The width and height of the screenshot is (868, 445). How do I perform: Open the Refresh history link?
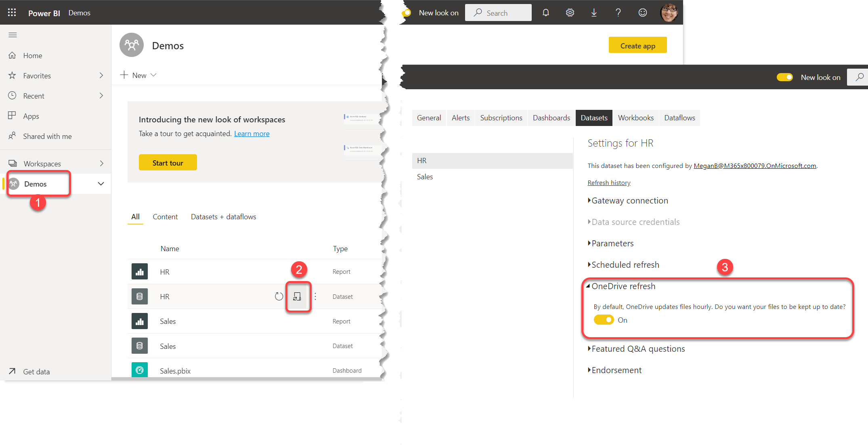(x=609, y=183)
